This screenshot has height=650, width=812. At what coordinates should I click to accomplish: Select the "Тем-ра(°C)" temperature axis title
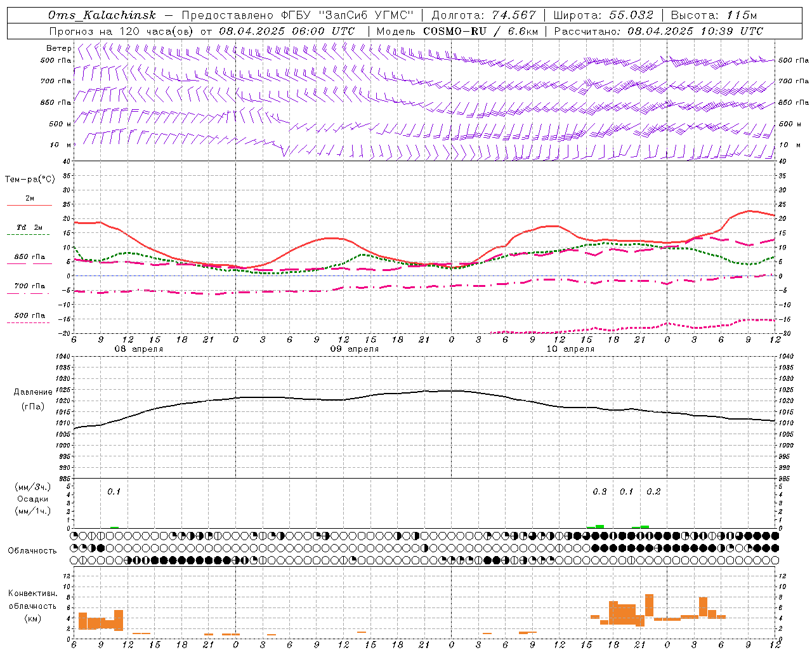[30, 180]
